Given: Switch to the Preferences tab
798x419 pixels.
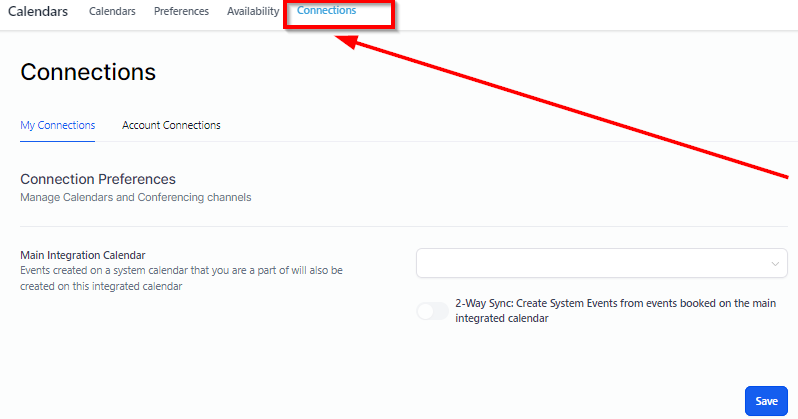Looking at the screenshot, I should point(181,11).
